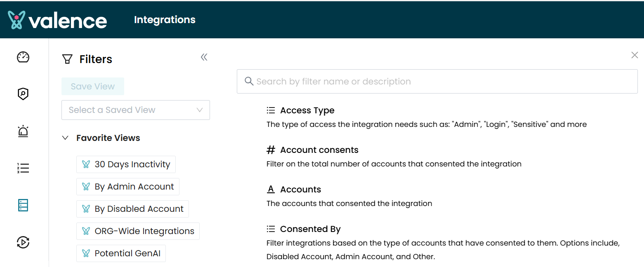Apply the 30 Days Inactivity view
This screenshot has height=267, width=644.
tap(126, 164)
